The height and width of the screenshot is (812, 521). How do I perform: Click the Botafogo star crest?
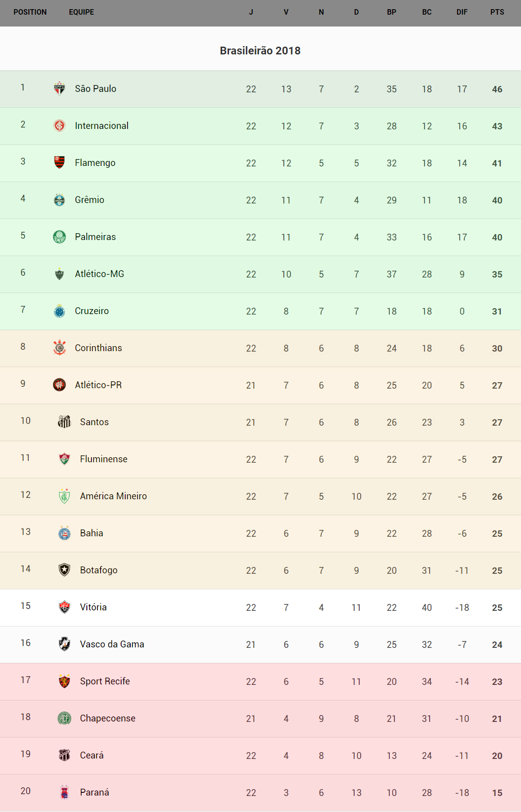pos(64,570)
